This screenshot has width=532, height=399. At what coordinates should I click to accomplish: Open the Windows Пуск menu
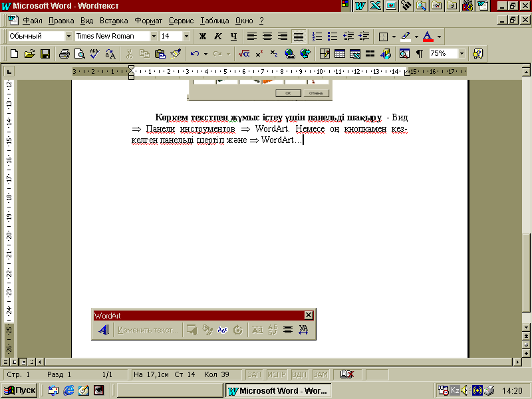coord(20,390)
